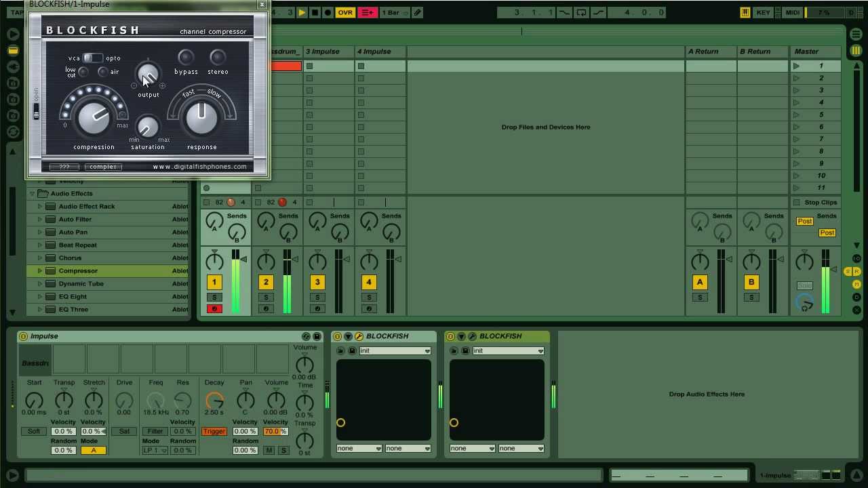Image resolution: width=868 pixels, height=488 pixels.
Task: Click the Blockfish response knob
Action: pos(201,119)
